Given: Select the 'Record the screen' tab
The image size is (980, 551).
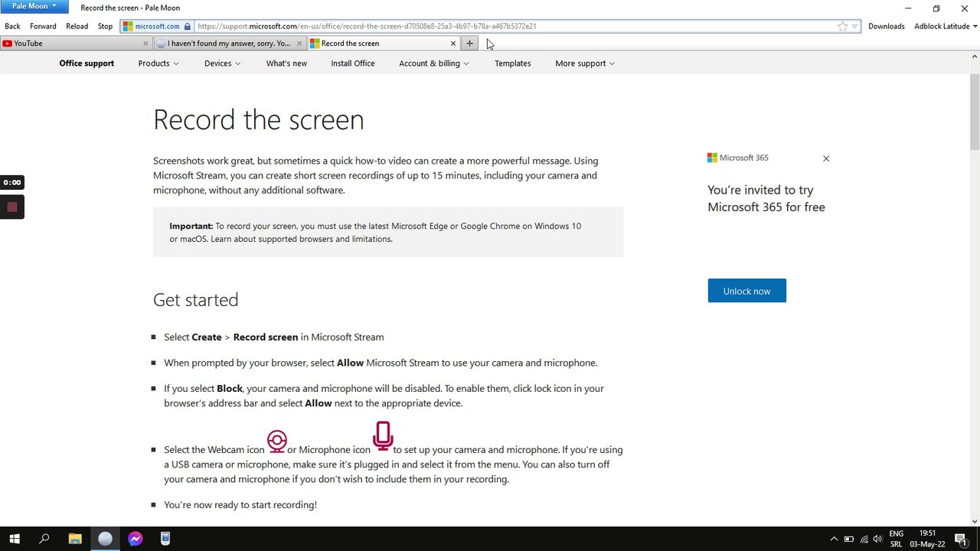Looking at the screenshot, I should tap(383, 44).
